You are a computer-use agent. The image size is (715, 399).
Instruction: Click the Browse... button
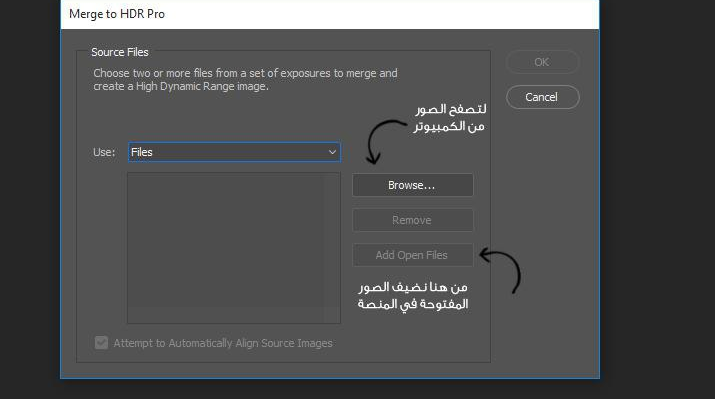pos(413,185)
